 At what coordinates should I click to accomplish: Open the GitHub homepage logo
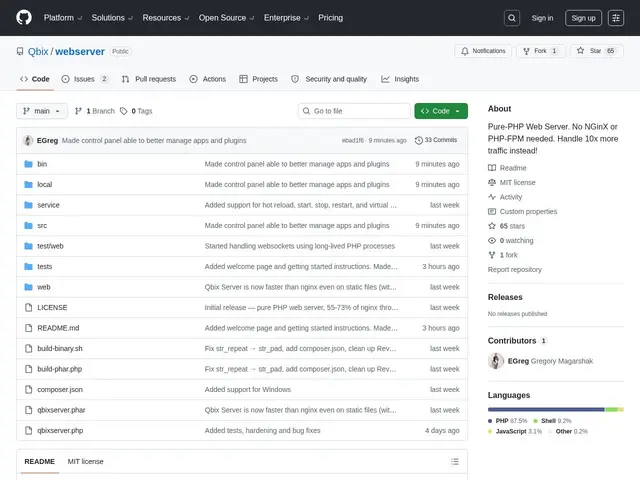[24, 18]
